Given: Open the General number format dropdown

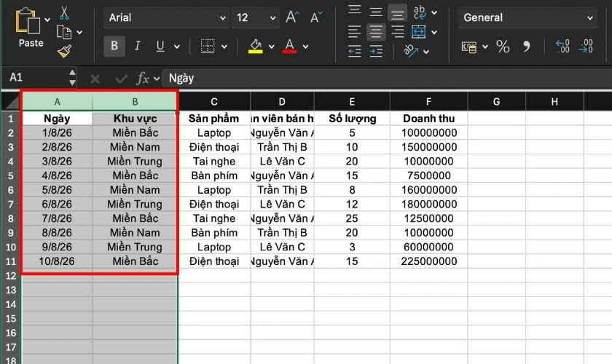Looking at the screenshot, I should (527, 17).
